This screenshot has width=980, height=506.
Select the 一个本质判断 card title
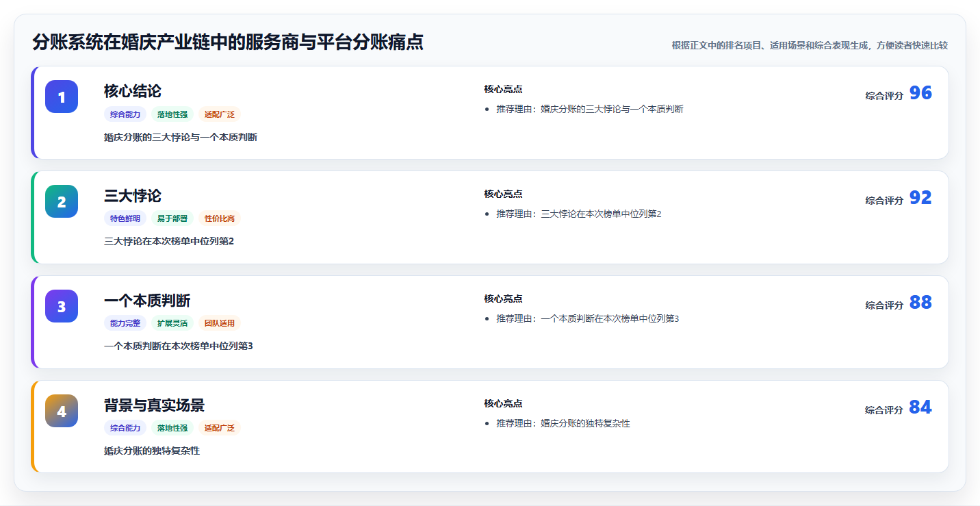(x=147, y=301)
